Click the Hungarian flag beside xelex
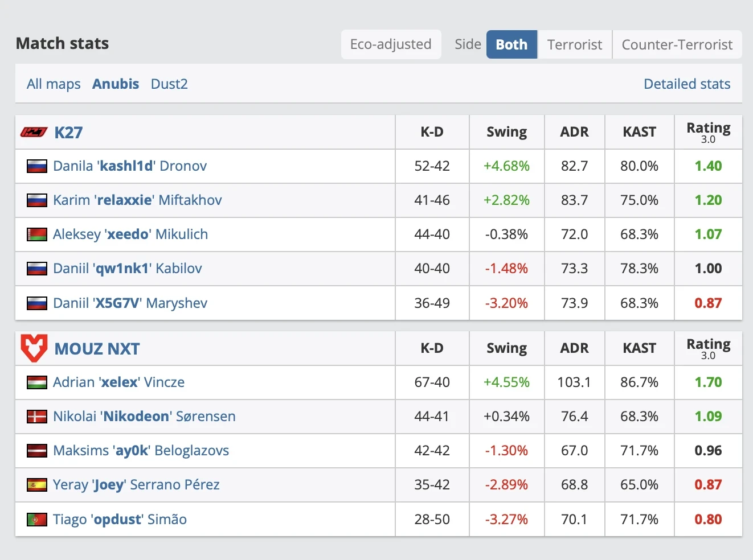 coord(37,382)
